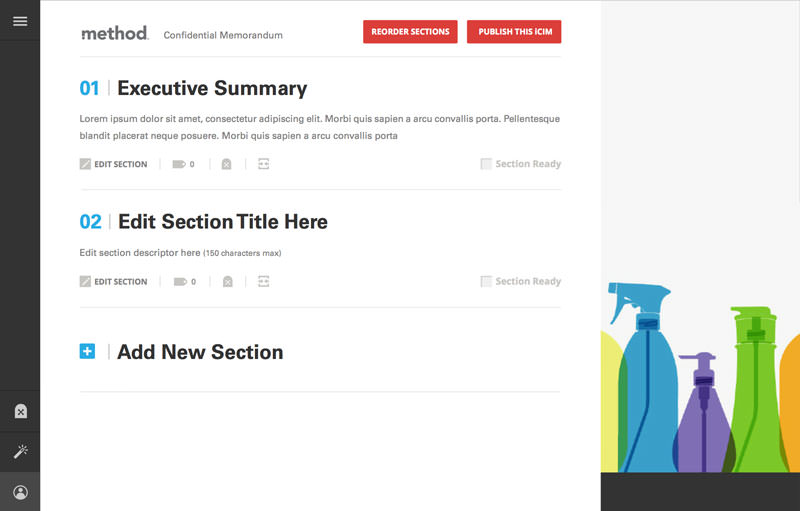Click the Edit Section Title Here heading

pyautogui.click(x=222, y=222)
